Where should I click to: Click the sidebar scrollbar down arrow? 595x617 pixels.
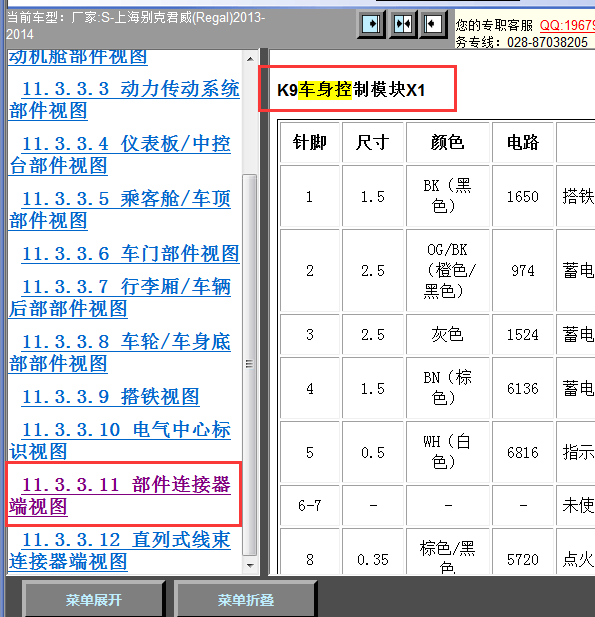click(250, 565)
